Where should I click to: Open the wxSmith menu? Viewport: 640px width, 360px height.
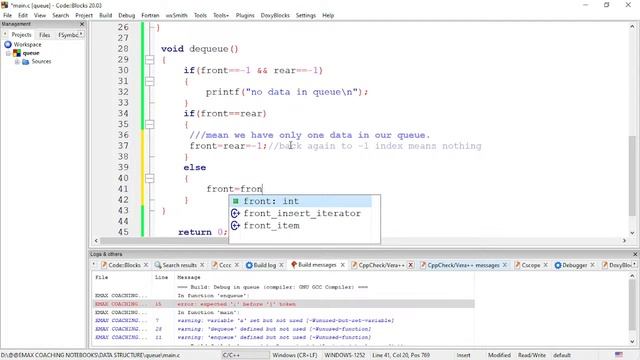[x=176, y=15]
